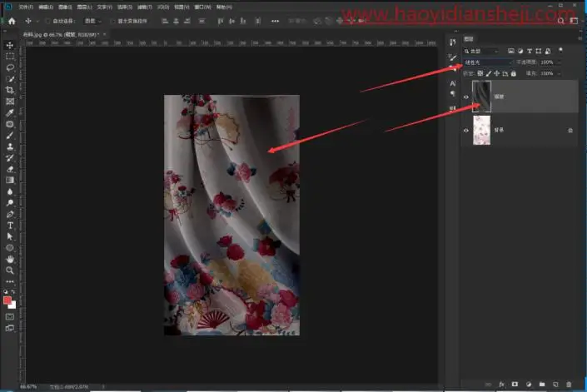Select the Dodge tool
This screenshot has height=392, width=587.
click(10, 203)
